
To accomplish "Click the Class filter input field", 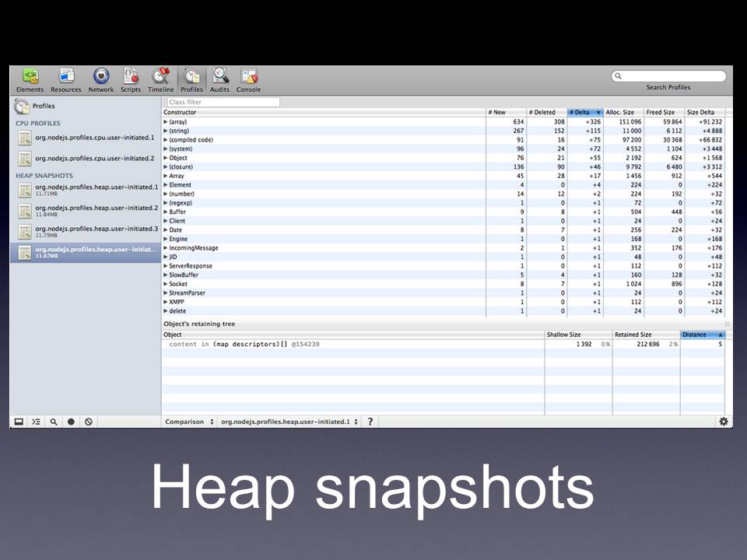I will pyautogui.click(x=223, y=102).
